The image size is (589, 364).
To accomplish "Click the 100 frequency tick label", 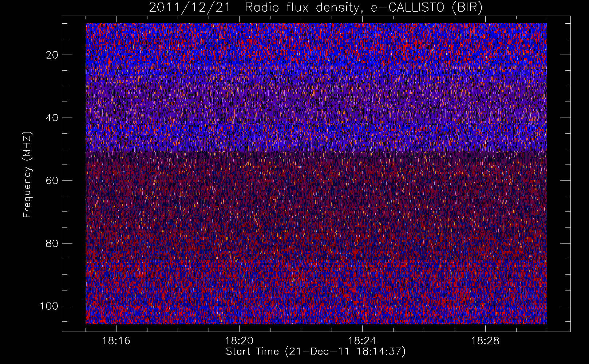I will point(50,306).
